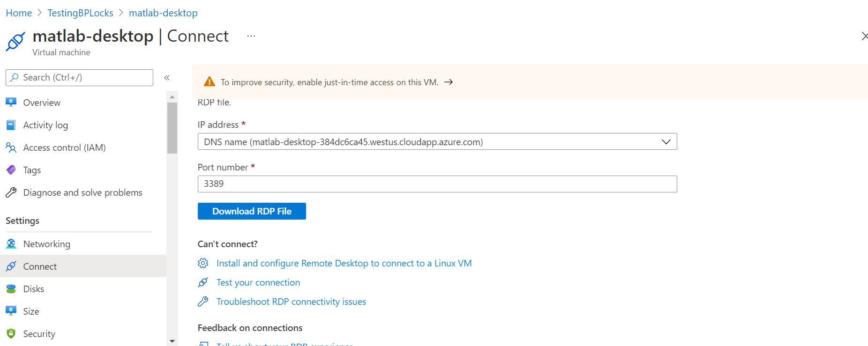Screen dimensions: 868x346
Task: Open Troubleshoot RDP connectivity issues link
Action: pos(291,302)
